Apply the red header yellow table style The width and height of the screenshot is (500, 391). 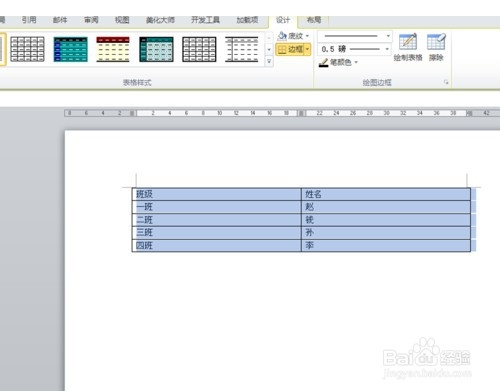(x=113, y=49)
